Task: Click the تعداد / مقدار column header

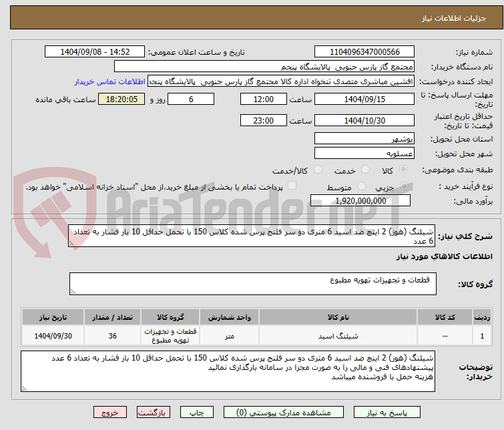Action: point(113,317)
